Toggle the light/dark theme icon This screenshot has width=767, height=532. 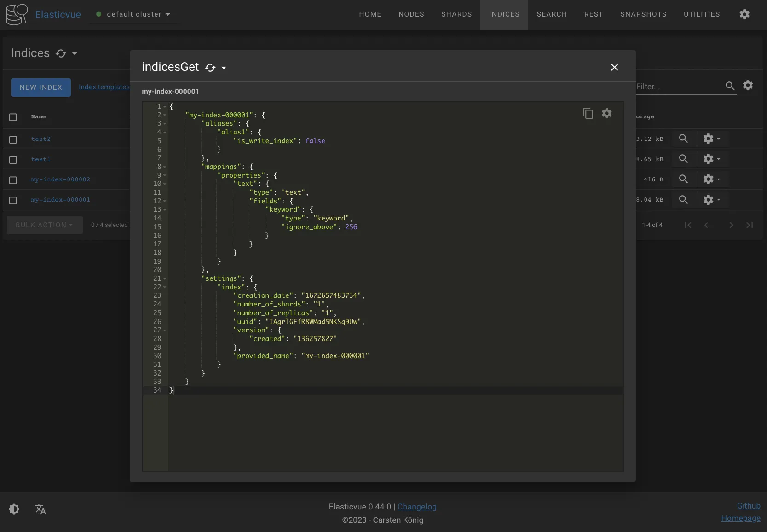(x=14, y=509)
